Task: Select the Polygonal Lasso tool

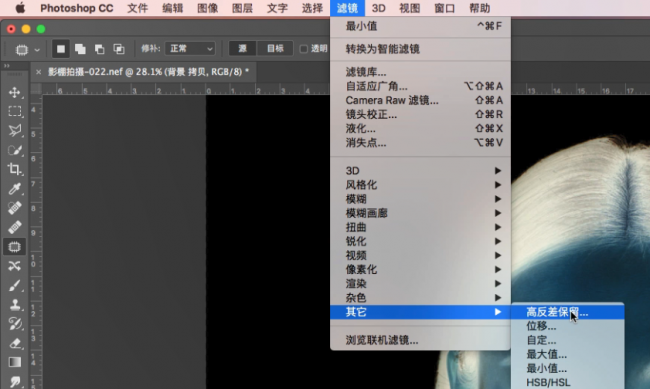Action: (15, 130)
